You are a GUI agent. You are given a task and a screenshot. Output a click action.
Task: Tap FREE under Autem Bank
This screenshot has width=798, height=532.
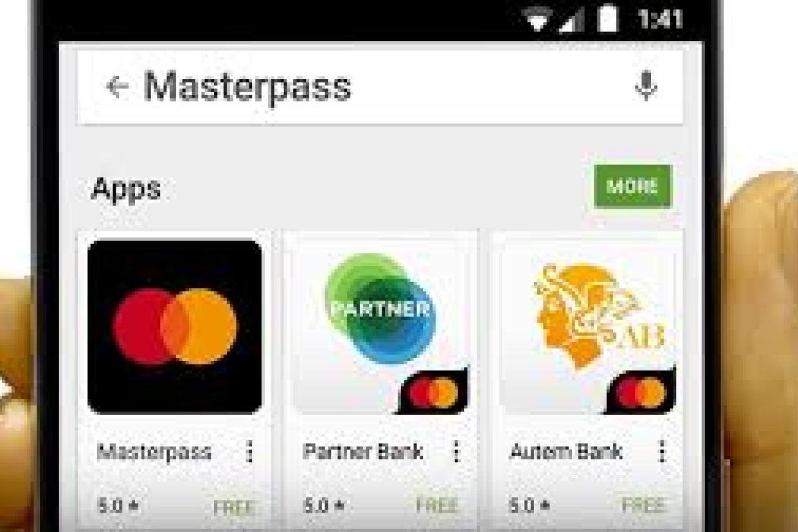coord(644,506)
